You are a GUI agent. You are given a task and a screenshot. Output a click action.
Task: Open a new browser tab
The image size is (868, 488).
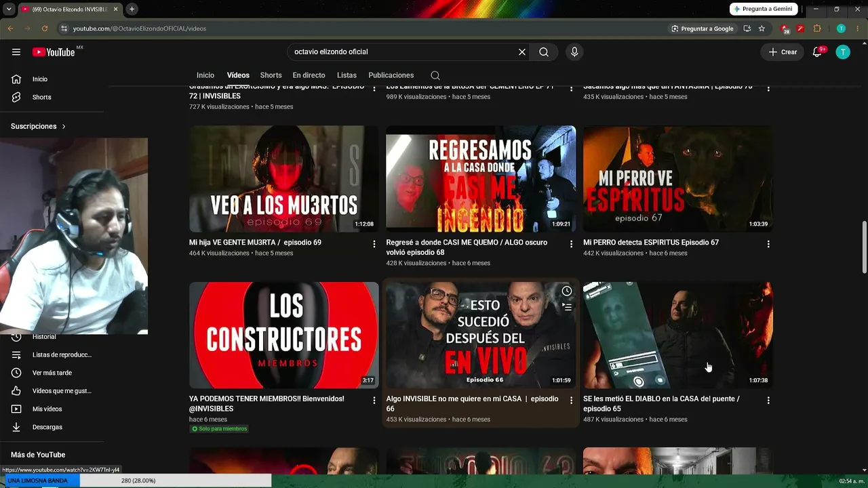[x=132, y=9]
